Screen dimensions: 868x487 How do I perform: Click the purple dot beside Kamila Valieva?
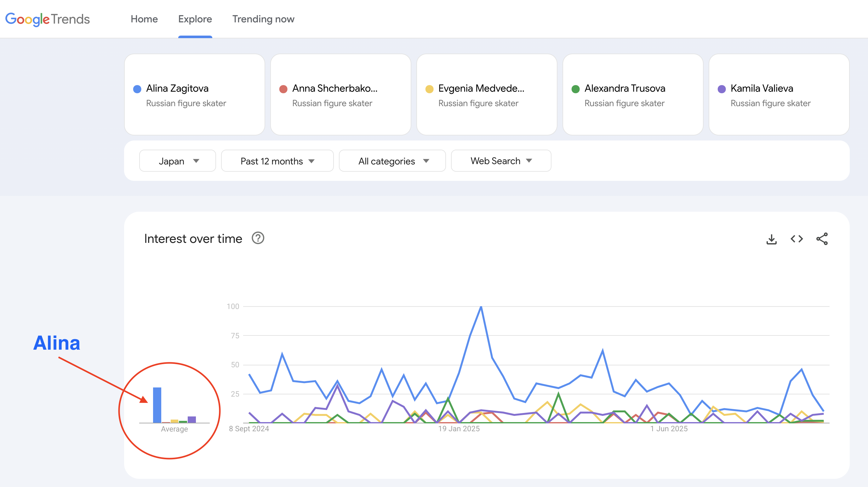pos(722,89)
